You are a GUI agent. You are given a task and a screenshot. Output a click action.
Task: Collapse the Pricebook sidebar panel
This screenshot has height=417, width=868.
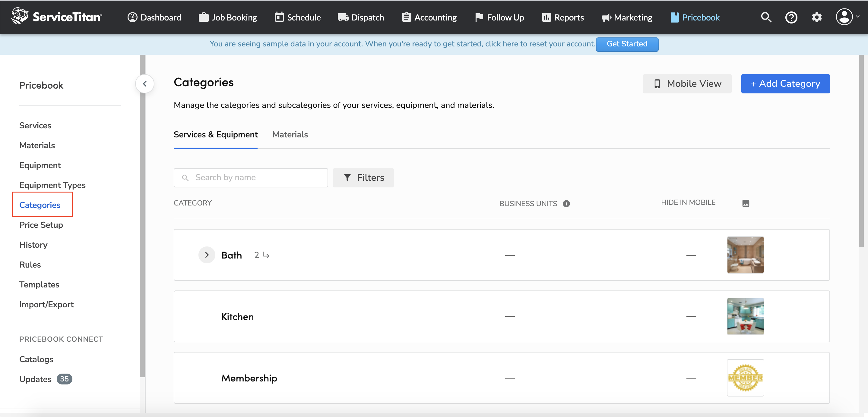point(144,83)
